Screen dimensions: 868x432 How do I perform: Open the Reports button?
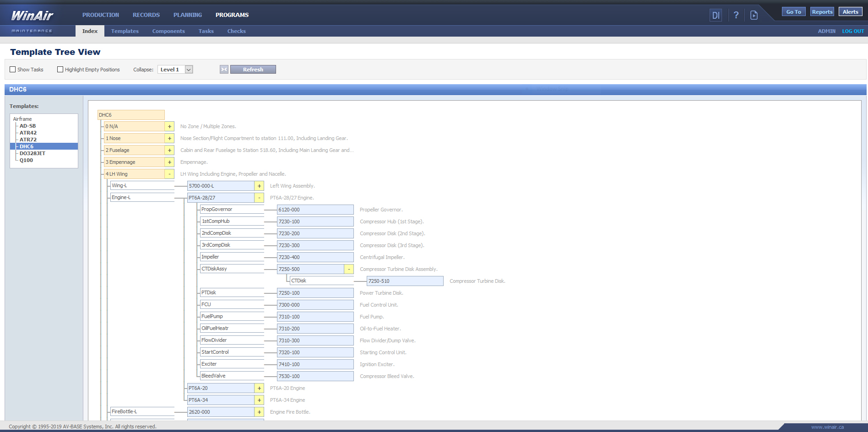click(822, 12)
